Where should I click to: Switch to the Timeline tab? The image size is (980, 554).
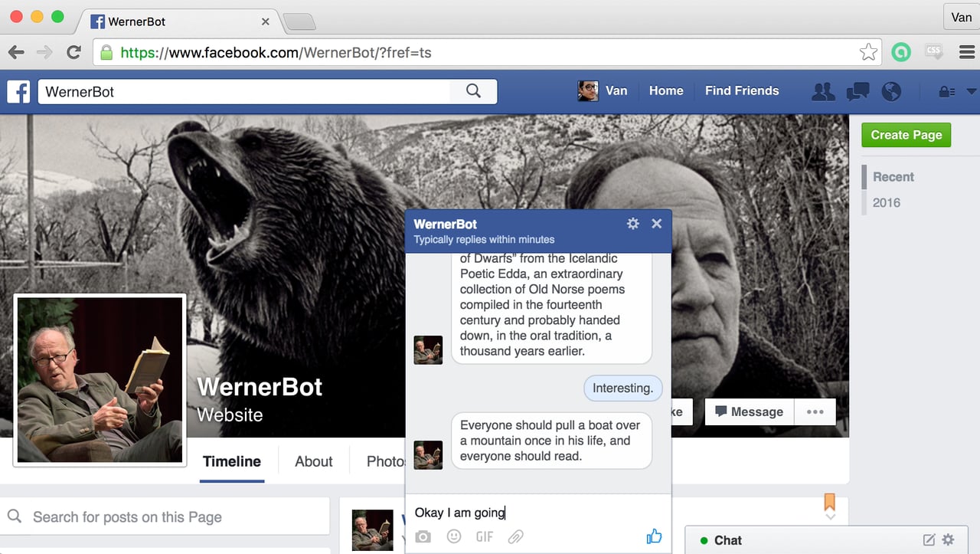pos(232,461)
